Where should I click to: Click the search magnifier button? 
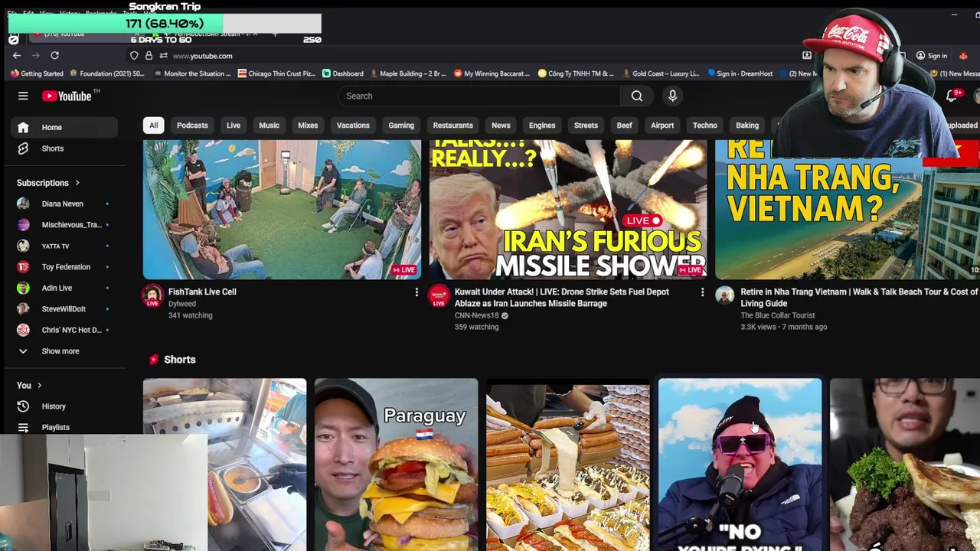637,96
